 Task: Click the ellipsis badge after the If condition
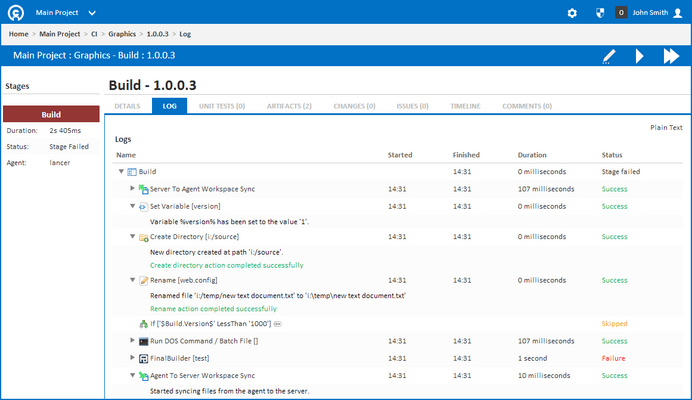[277, 324]
